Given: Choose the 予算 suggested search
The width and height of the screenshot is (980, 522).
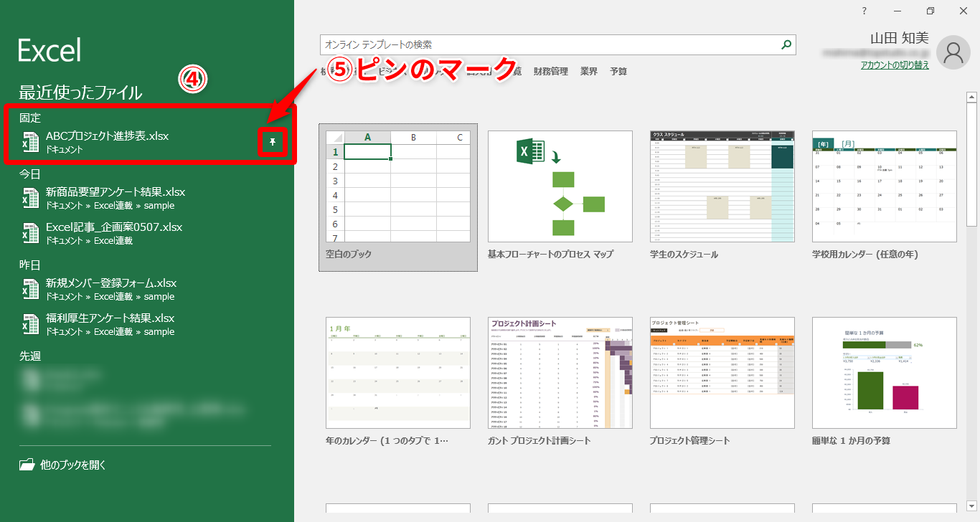Looking at the screenshot, I should 618,72.
